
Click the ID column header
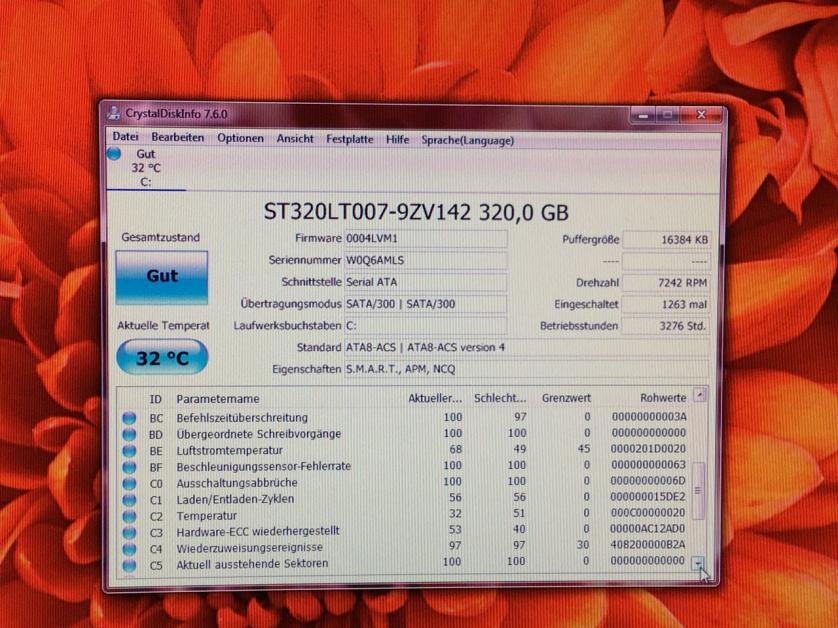pyautogui.click(x=156, y=399)
